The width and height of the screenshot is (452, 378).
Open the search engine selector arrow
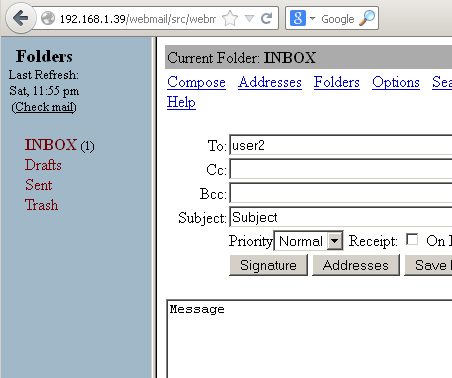[x=312, y=18]
